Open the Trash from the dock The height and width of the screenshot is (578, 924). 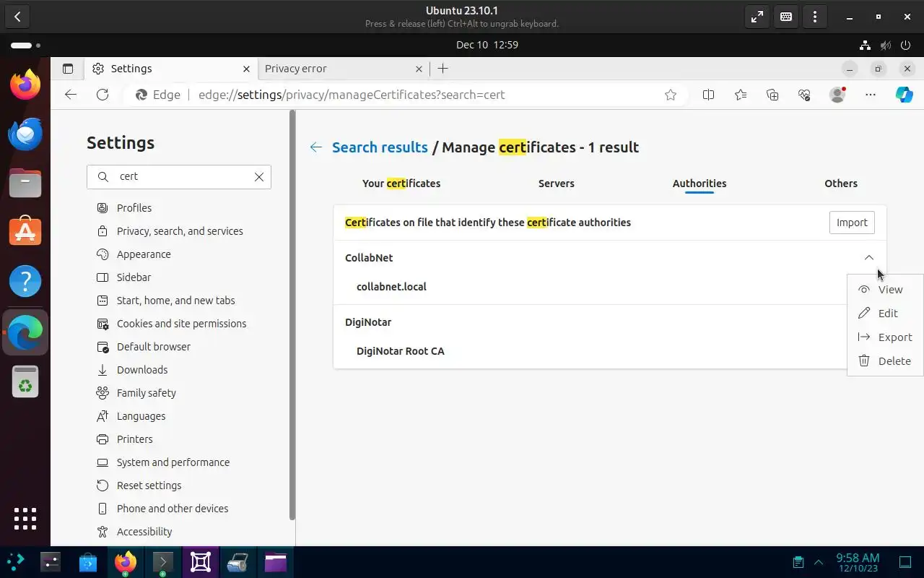click(x=25, y=381)
